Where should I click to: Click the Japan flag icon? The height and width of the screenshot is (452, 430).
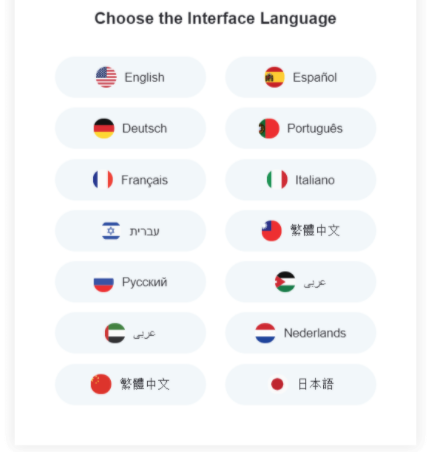[x=277, y=384]
